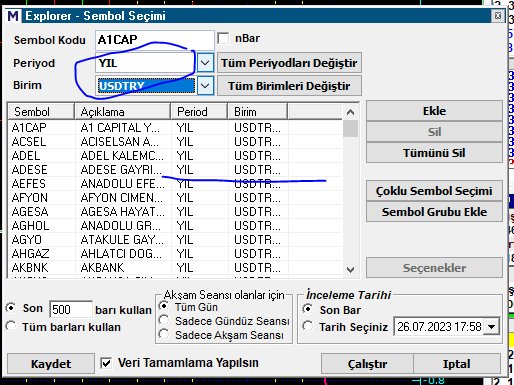Open the Periyod dropdown arrow

pos(205,63)
